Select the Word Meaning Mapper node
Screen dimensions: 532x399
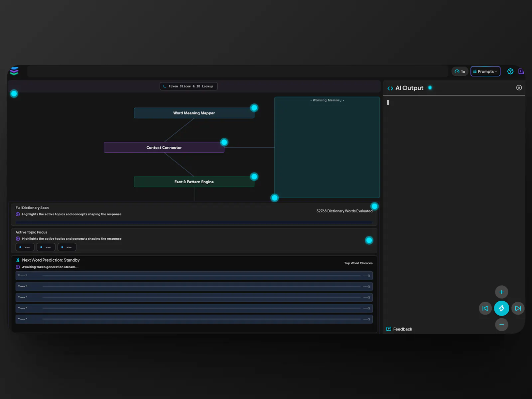[x=194, y=113]
